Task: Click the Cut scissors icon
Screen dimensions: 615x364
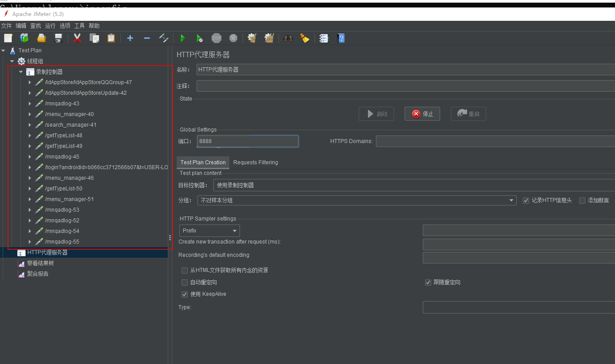Action: (x=77, y=39)
